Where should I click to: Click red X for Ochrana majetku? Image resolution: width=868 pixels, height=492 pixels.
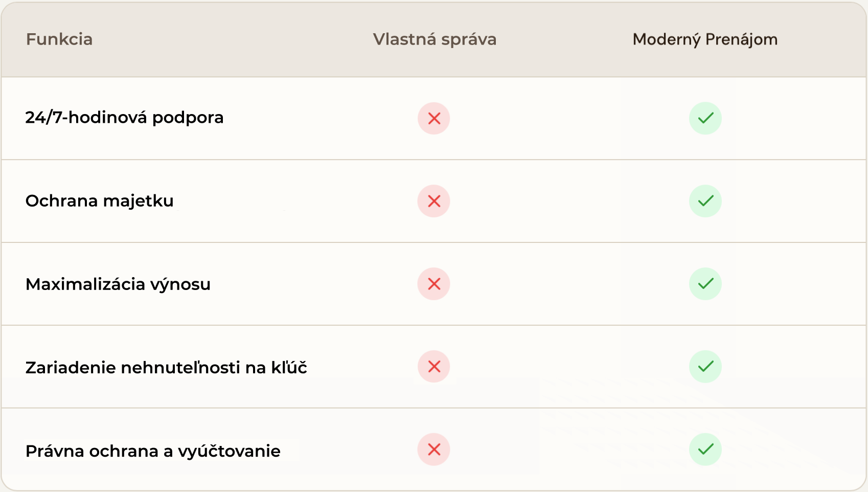tap(434, 201)
